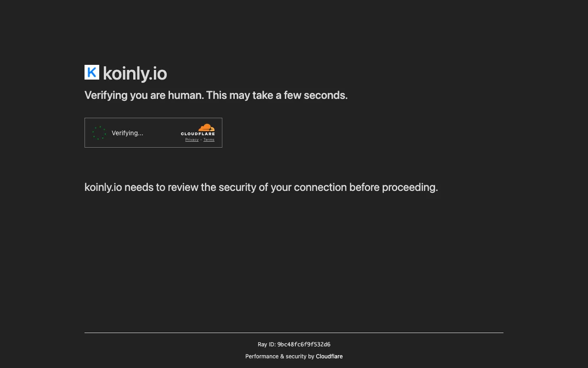Click the "Performance & security by" text

pyautogui.click(x=279, y=356)
